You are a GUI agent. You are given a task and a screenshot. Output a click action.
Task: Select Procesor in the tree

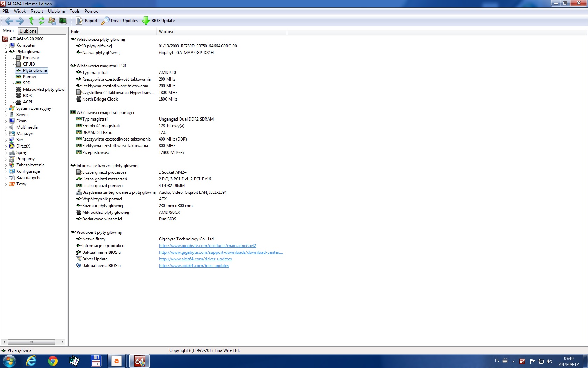(x=31, y=58)
